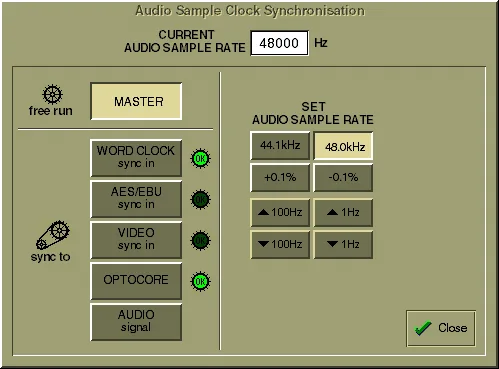
Task: Click the VIDEO sync OK status indicator
Action: click(x=200, y=240)
